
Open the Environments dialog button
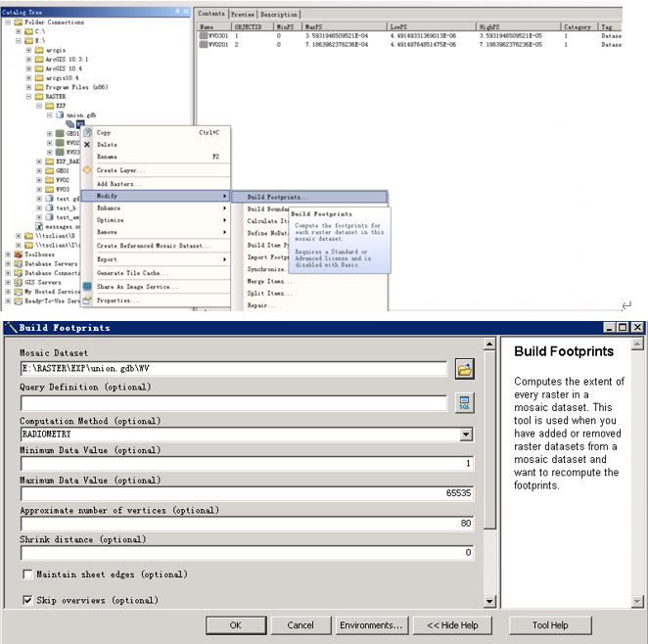click(x=371, y=625)
